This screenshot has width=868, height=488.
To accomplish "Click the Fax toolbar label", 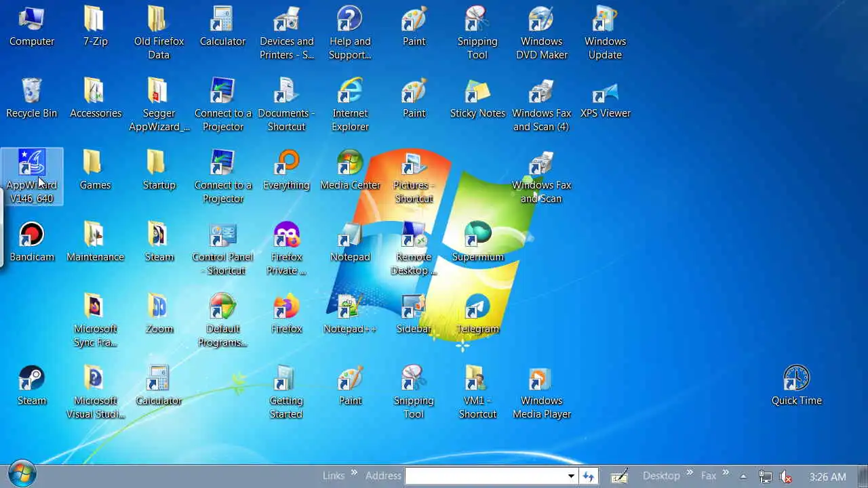I will pyautogui.click(x=709, y=476).
